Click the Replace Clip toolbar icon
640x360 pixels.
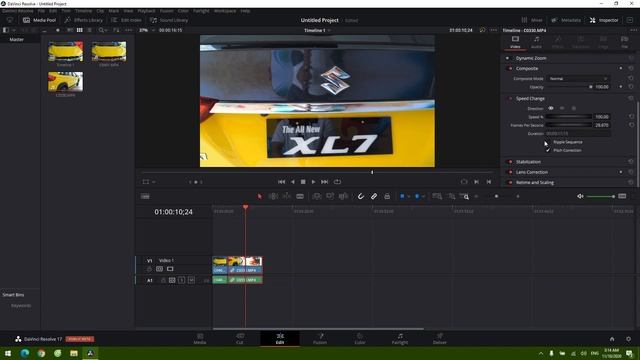343,196
